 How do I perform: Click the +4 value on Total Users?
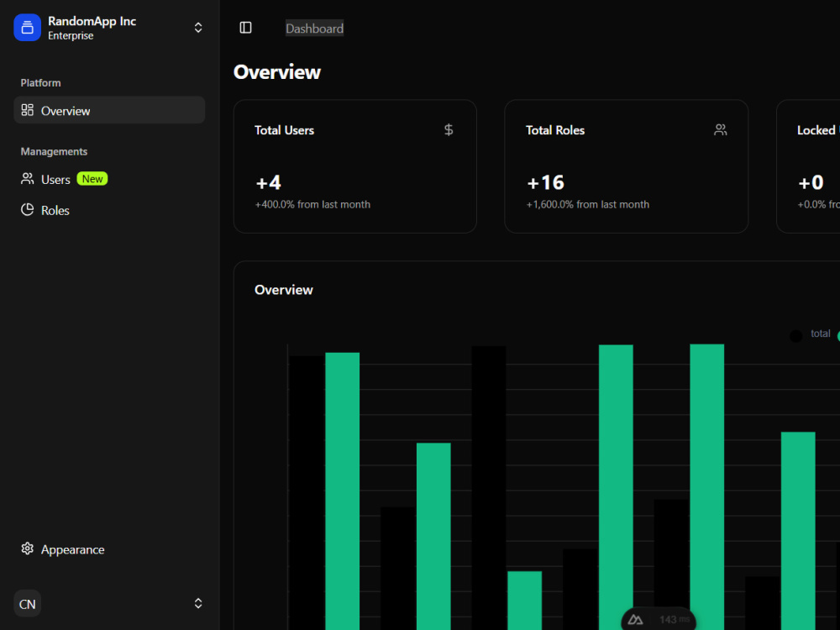coord(269,182)
